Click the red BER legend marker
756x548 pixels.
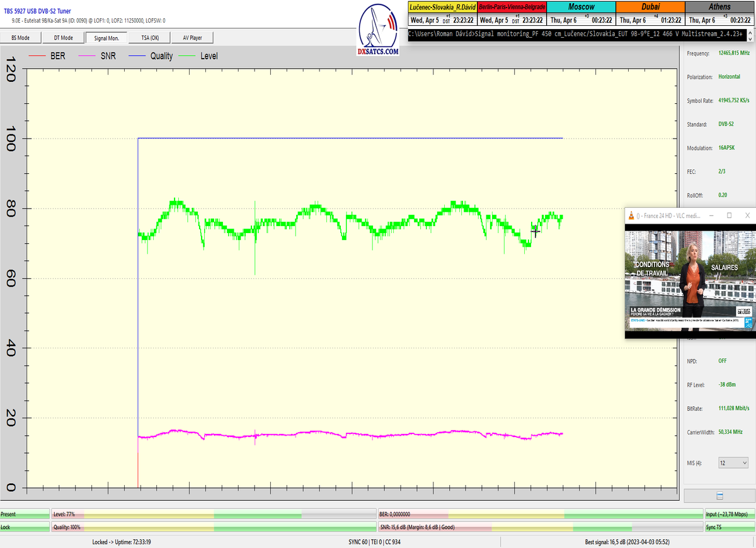(x=40, y=56)
